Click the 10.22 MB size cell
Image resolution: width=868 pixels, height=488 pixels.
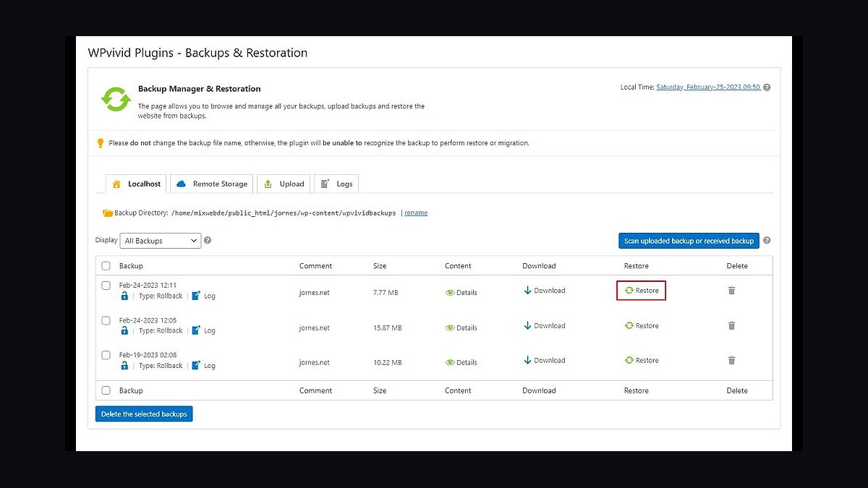coord(387,362)
